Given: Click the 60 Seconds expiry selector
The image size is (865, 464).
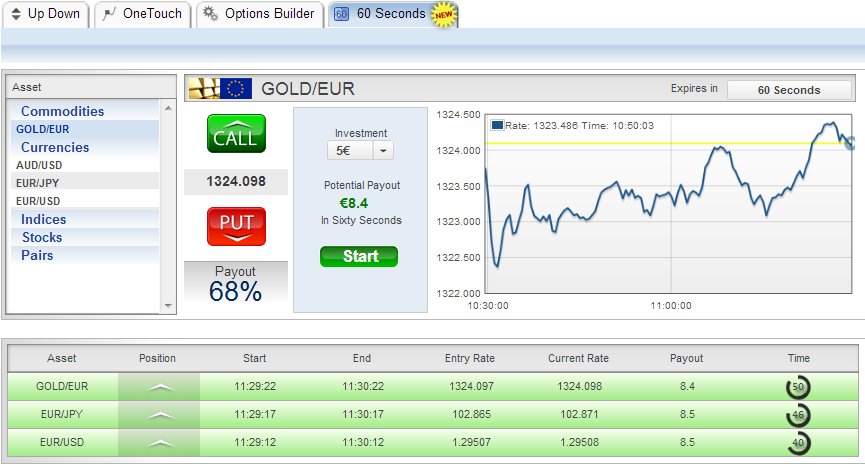Looking at the screenshot, I should point(789,90).
